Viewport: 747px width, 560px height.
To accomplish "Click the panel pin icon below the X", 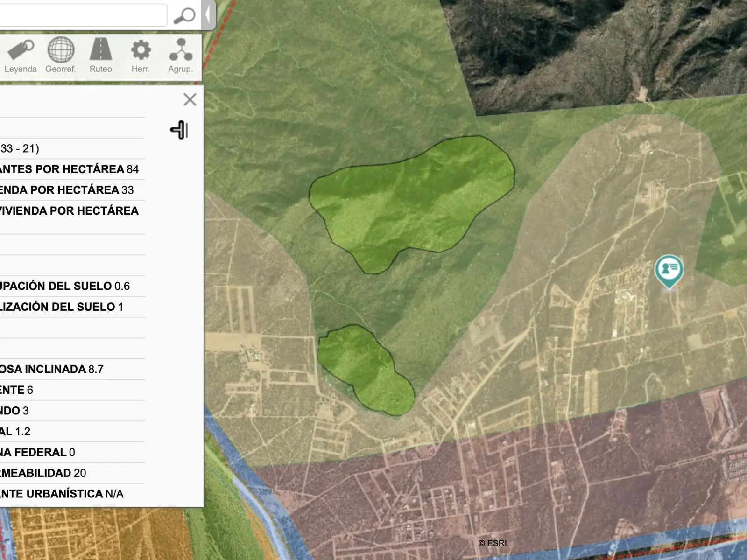I will (x=180, y=130).
